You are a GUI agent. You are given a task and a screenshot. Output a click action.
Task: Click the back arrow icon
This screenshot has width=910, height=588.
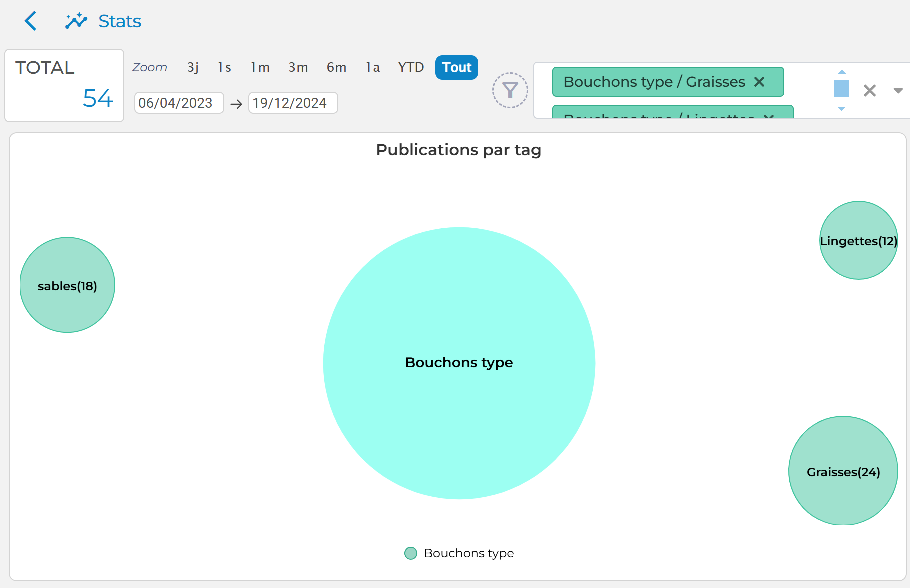31,21
